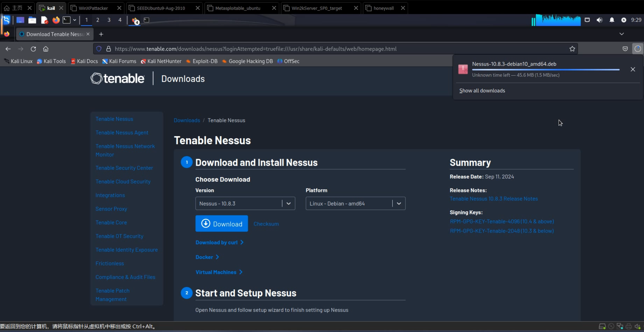The width and height of the screenshot is (644, 332).
Task: Open the downloads progress indicator icon
Action: [638, 49]
